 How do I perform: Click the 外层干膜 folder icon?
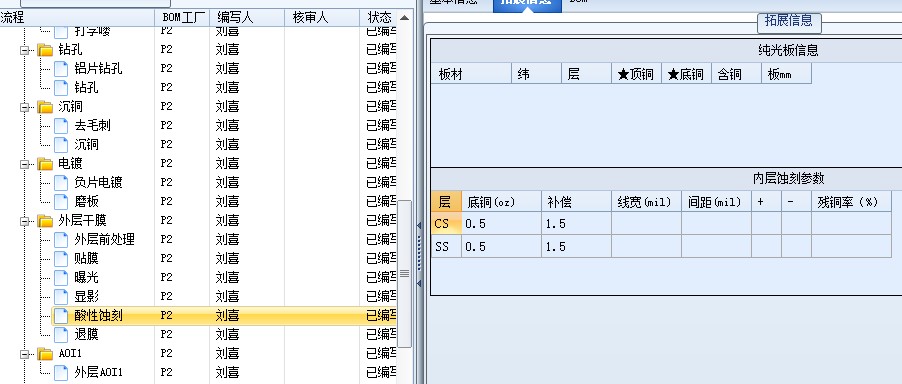45,221
